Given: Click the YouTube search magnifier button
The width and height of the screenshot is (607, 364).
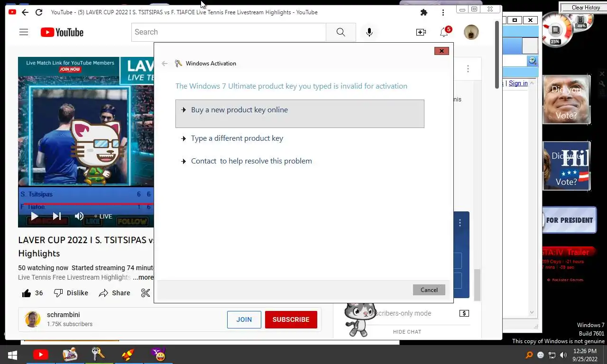Looking at the screenshot, I should coord(340,32).
